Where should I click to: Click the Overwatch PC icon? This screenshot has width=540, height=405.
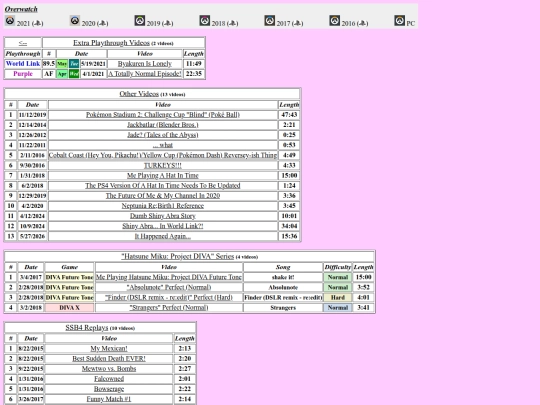tap(399, 21)
